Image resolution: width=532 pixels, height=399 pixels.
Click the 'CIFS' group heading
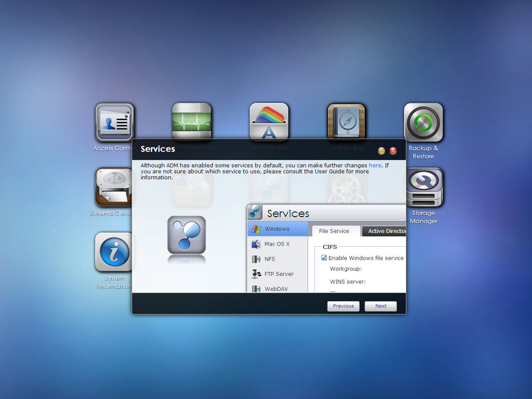coord(330,247)
